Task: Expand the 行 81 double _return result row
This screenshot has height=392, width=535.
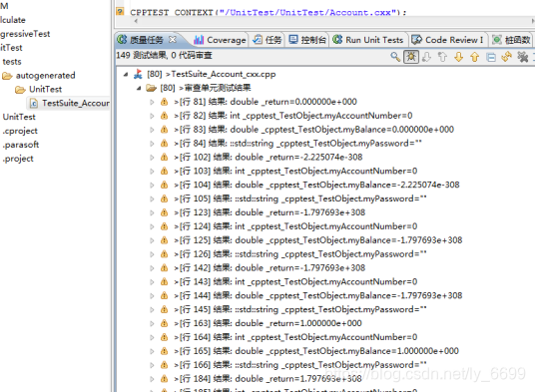Action: point(152,102)
